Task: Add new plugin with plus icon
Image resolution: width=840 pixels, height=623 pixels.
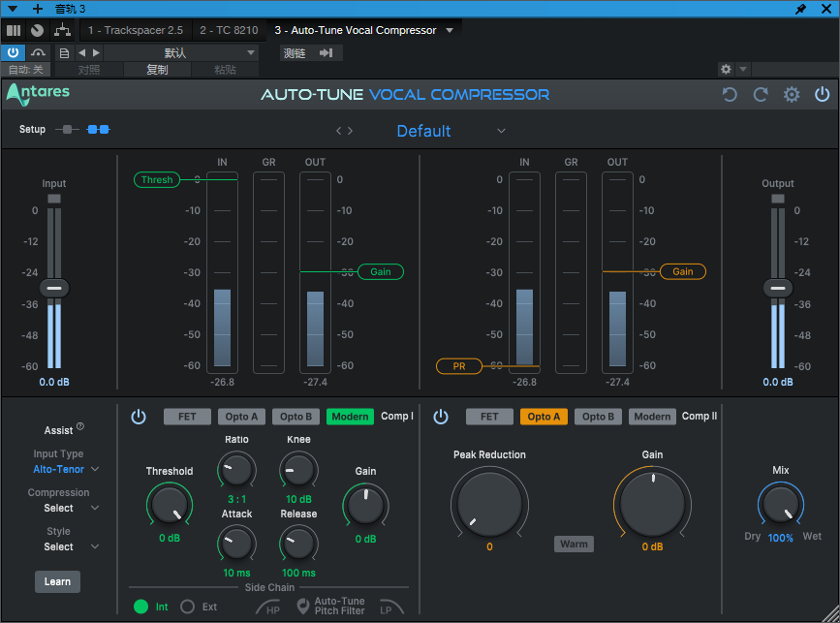Action: 38,9
